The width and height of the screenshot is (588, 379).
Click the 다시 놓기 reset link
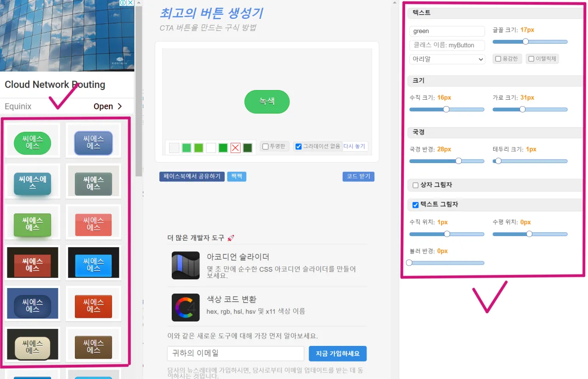pyautogui.click(x=354, y=147)
